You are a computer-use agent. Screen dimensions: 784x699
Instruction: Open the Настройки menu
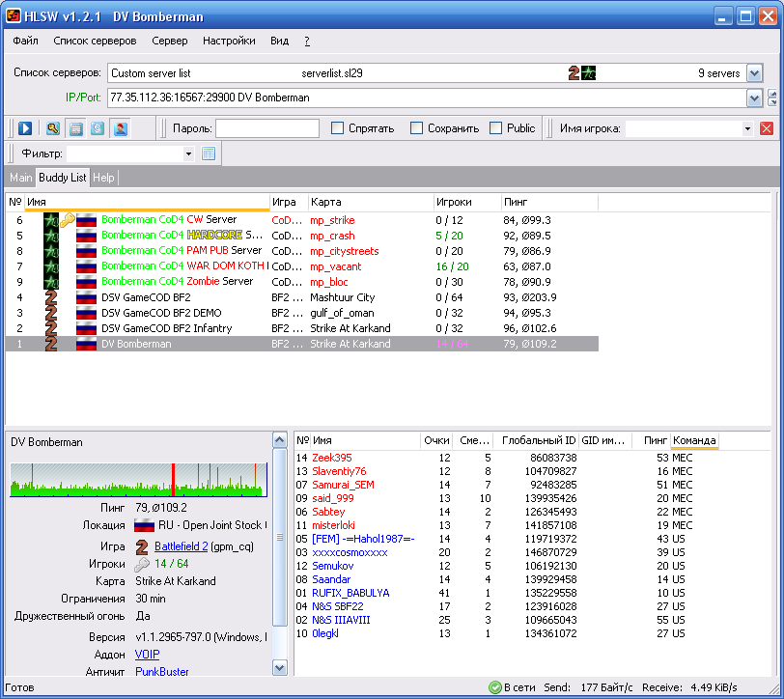[229, 42]
